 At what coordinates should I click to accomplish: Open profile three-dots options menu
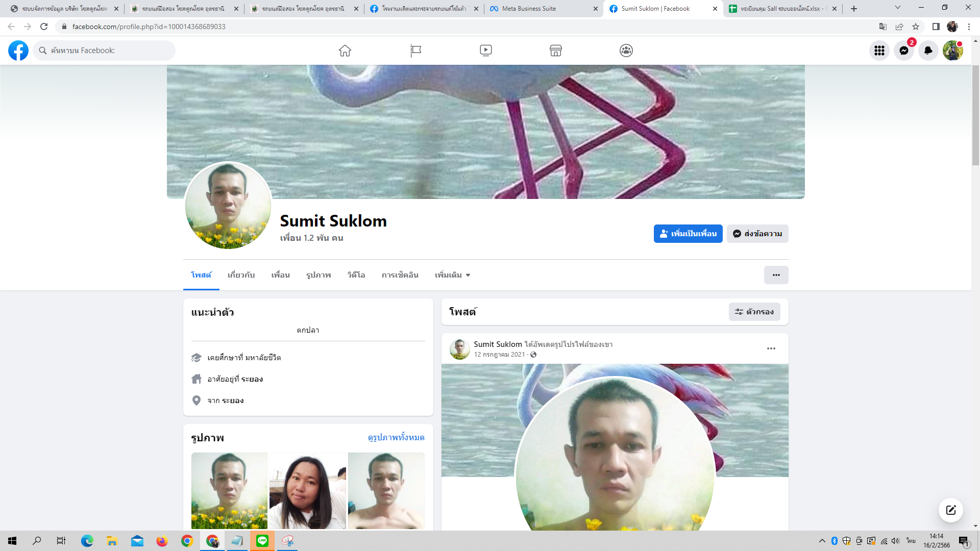tap(776, 275)
